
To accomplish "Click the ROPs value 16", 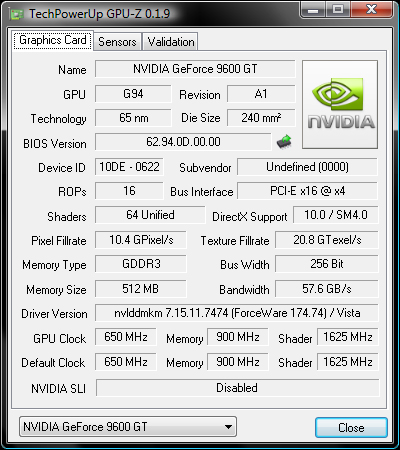I will pyautogui.click(x=129, y=191).
